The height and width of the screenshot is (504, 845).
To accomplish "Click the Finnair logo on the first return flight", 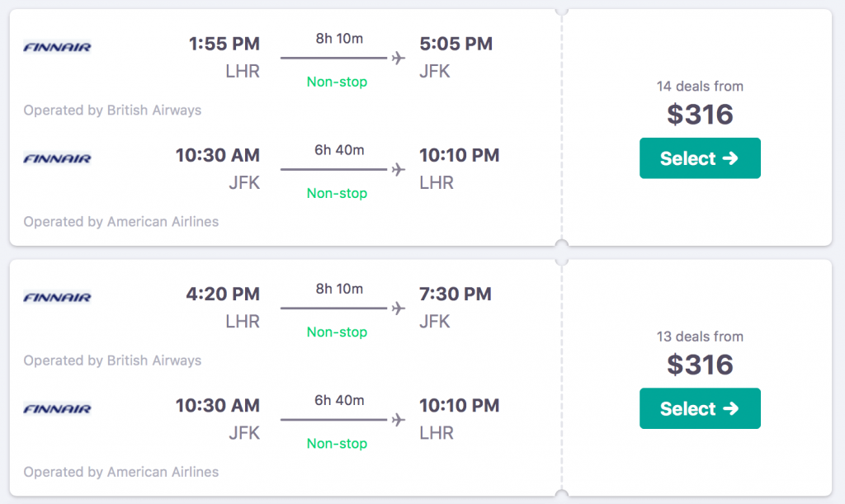I will point(56,158).
